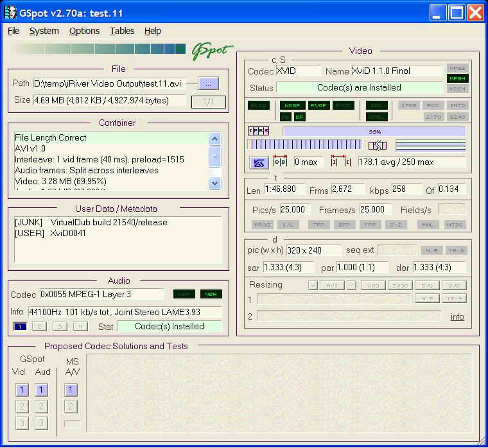This screenshot has width=488, height=448.
Task: Select audio stream 1 button
Action: click(x=21, y=326)
